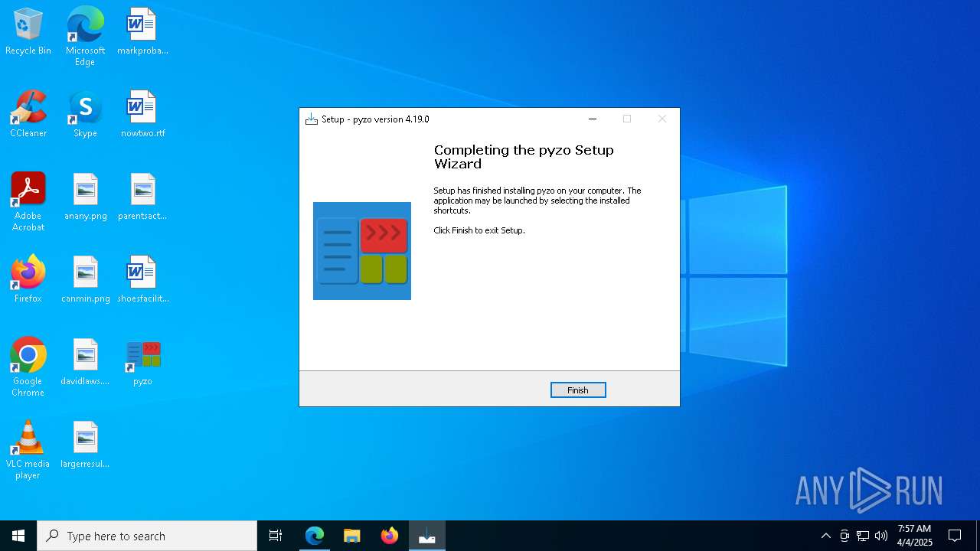Viewport: 980px width, 551px height.
Task: Click the taskbar search box
Action: [x=147, y=536]
